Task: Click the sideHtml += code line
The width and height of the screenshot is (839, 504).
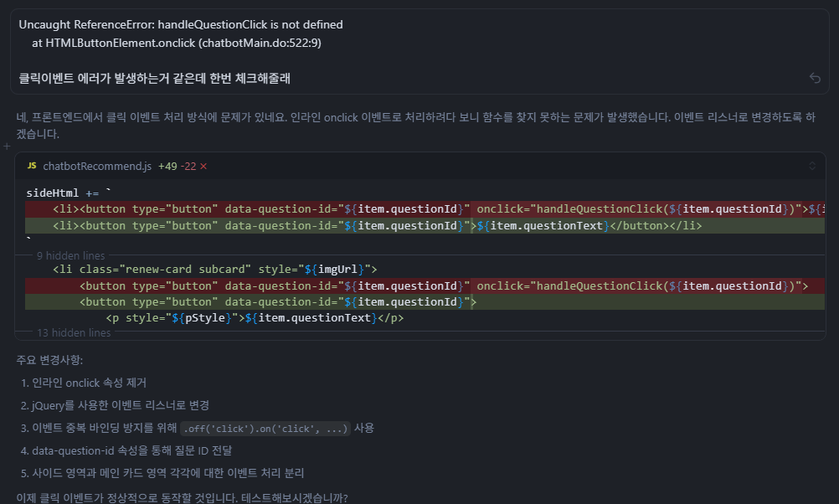Action: (69, 193)
